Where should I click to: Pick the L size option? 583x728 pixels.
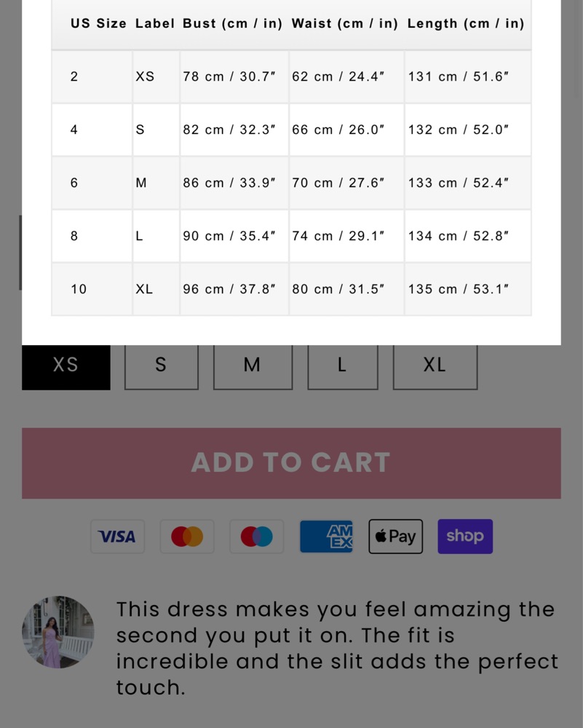(343, 367)
